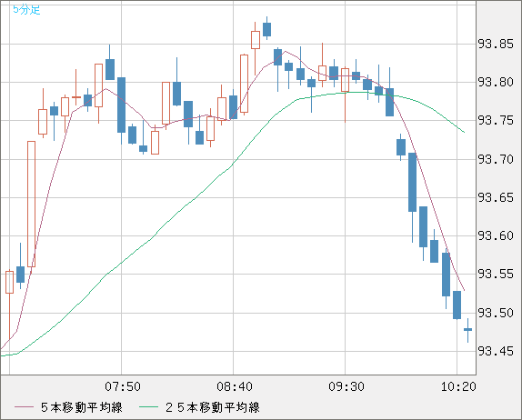Click the 07:50 time axis label
522x420 pixels.
click(x=123, y=386)
